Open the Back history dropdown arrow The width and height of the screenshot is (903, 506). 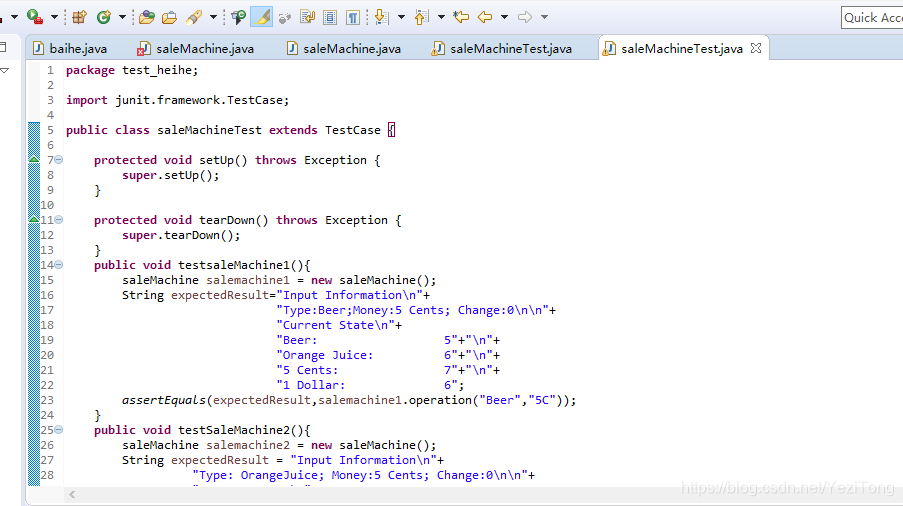(504, 17)
